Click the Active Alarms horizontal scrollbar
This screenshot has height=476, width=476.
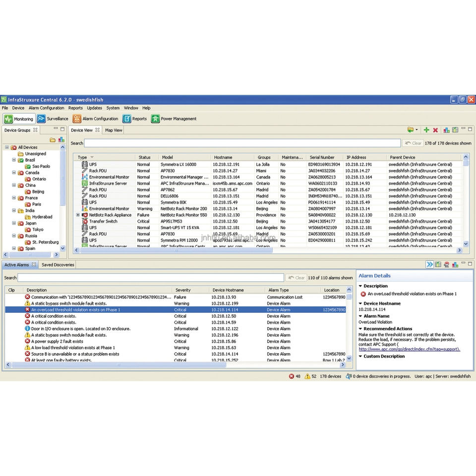click(x=119, y=364)
